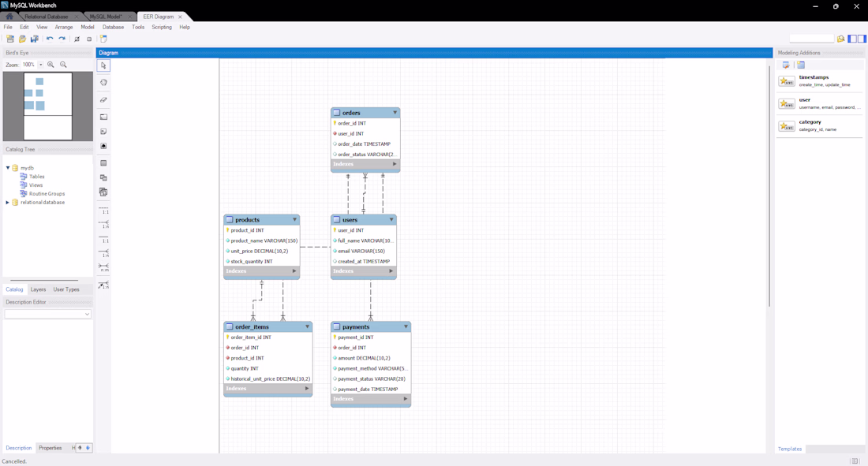Screen dimensions: 868x466
Task: Zoom out on the Bird's Eye view
Action: (x=63, y=65)
